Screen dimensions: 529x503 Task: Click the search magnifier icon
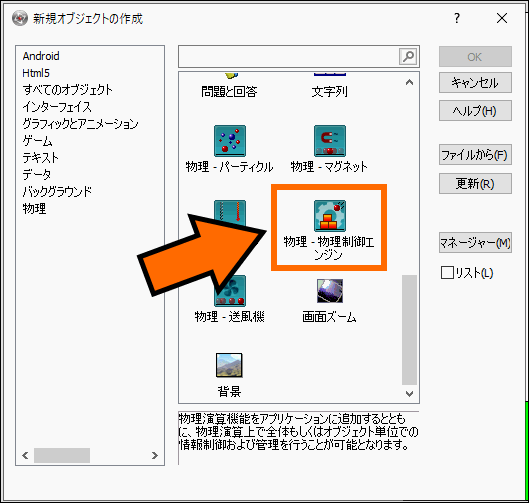click(x=408, y=56)
